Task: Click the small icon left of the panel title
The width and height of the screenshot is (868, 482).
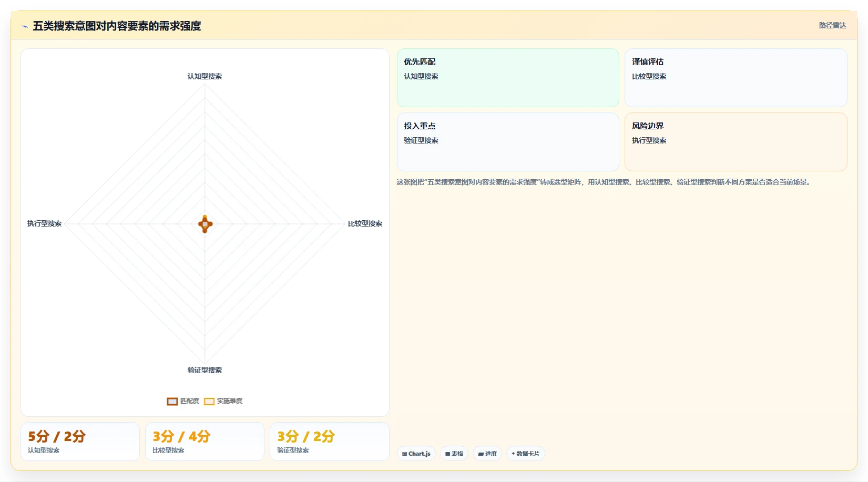Action: coord(25,26)
